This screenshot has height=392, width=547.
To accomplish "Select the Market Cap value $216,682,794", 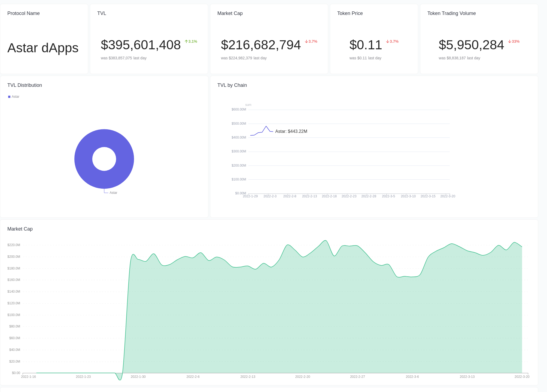I will click(261, 45).
